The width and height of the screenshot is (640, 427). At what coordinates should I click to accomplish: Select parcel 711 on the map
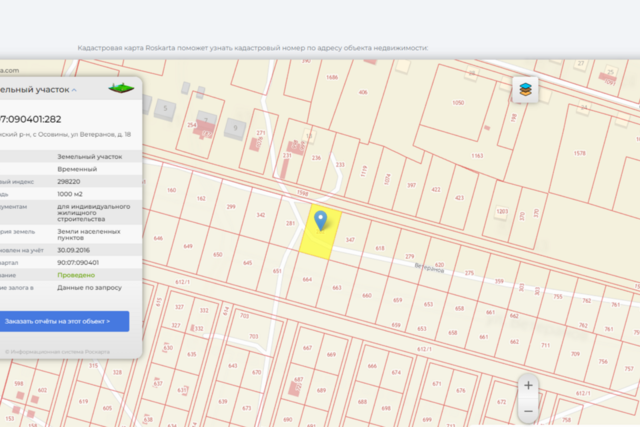click(545, 345)
